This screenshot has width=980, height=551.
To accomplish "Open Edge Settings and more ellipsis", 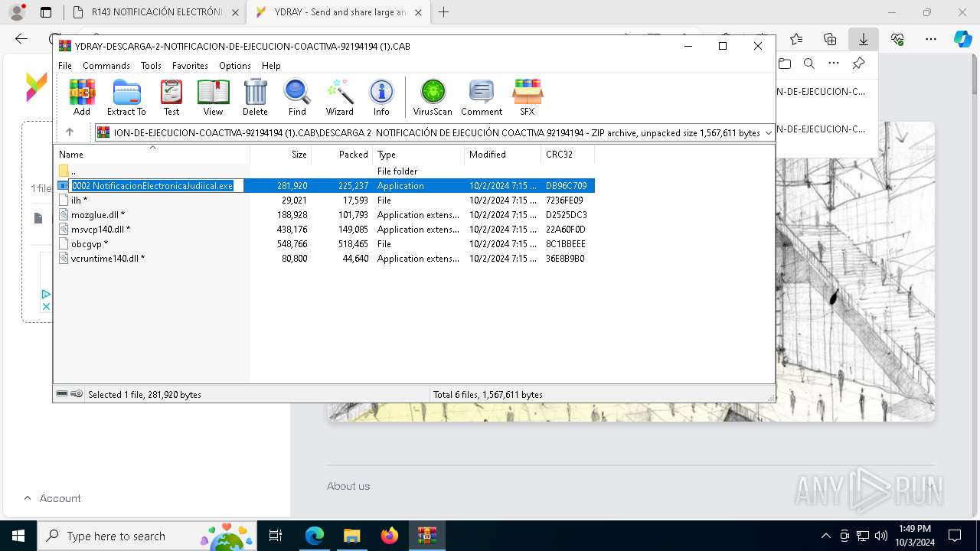I will click(931, 39).
